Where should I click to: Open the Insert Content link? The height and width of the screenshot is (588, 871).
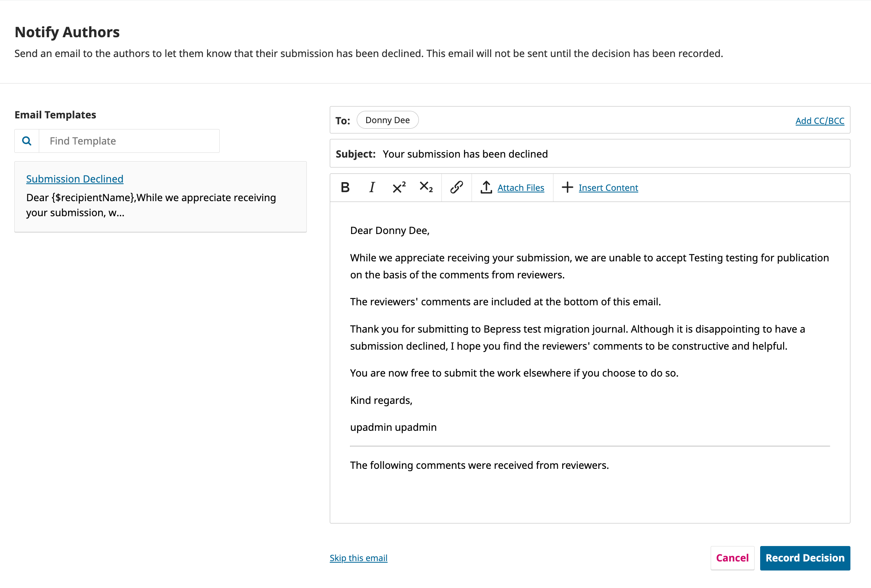[x=608, y=188]
